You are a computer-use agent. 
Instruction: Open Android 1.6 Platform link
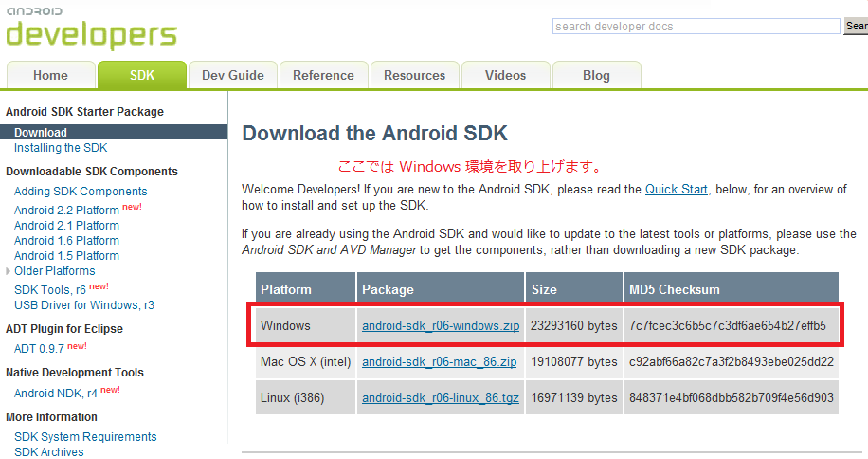point(66,241)
